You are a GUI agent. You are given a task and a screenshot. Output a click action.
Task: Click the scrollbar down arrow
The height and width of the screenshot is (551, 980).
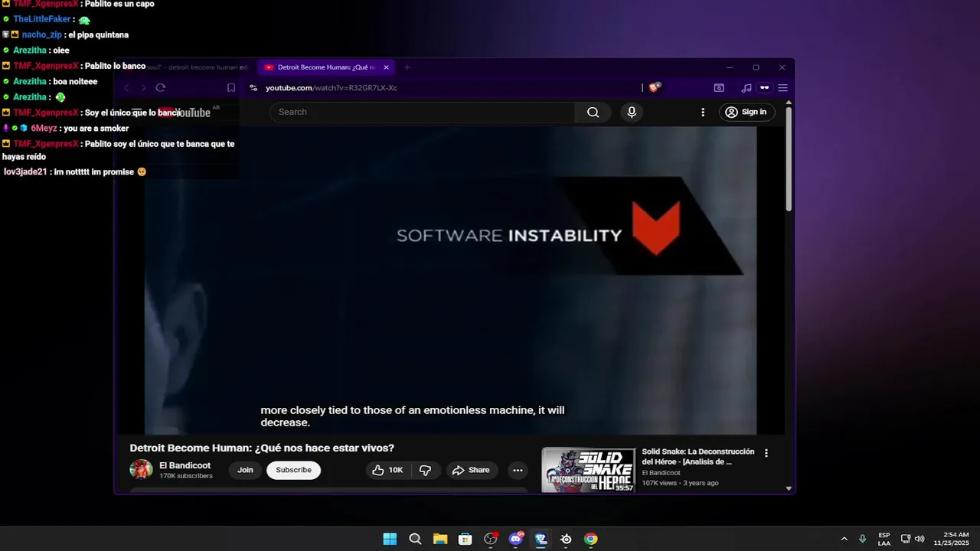coord(789,488)
